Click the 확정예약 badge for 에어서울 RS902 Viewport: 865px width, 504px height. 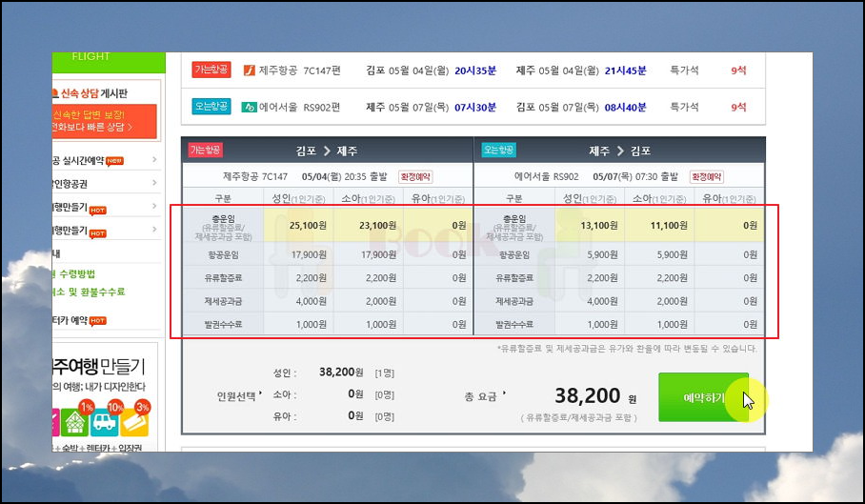coord(707,177)
